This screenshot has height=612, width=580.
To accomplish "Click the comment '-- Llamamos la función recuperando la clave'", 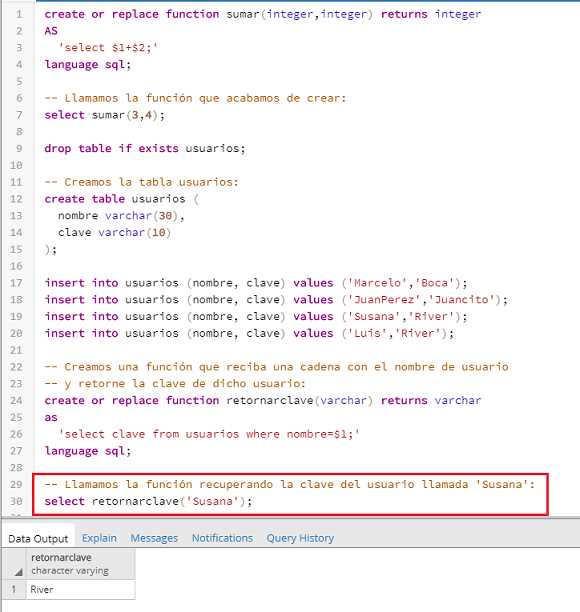I will click(290, 484).
